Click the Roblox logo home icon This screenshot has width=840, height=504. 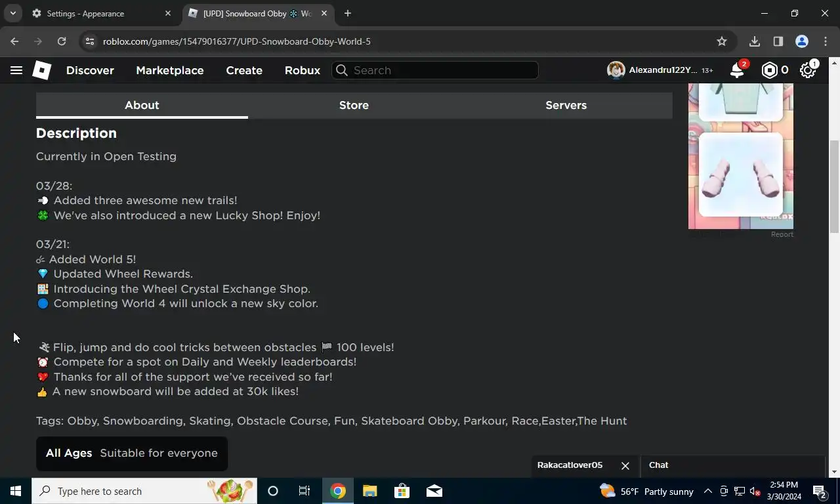(41, 70)
